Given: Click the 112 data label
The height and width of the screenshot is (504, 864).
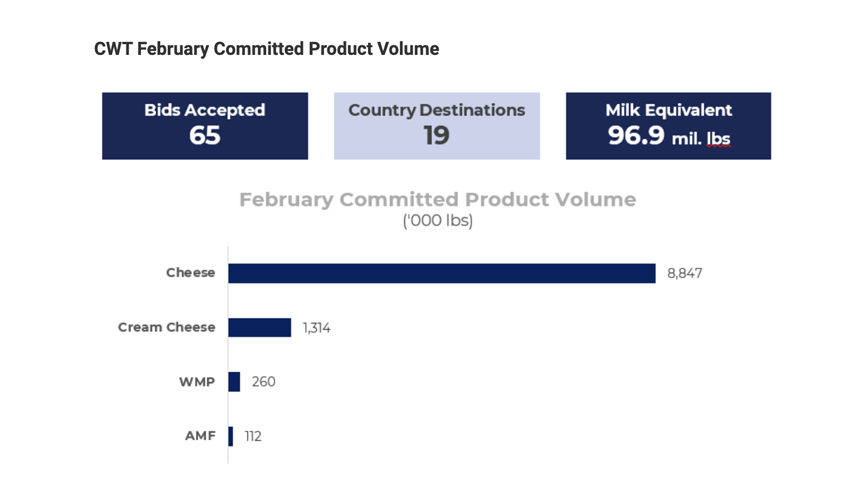Looking at the screenshot, I should tap(253, 436).
